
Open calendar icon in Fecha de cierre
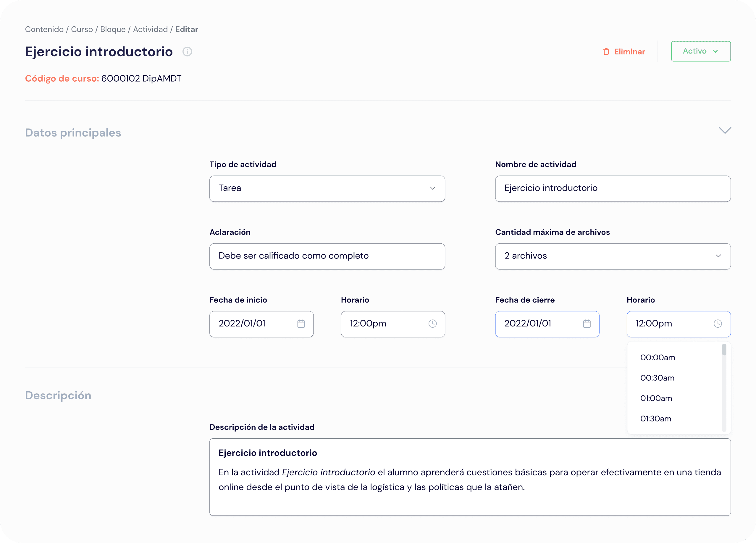pos(587,324)
